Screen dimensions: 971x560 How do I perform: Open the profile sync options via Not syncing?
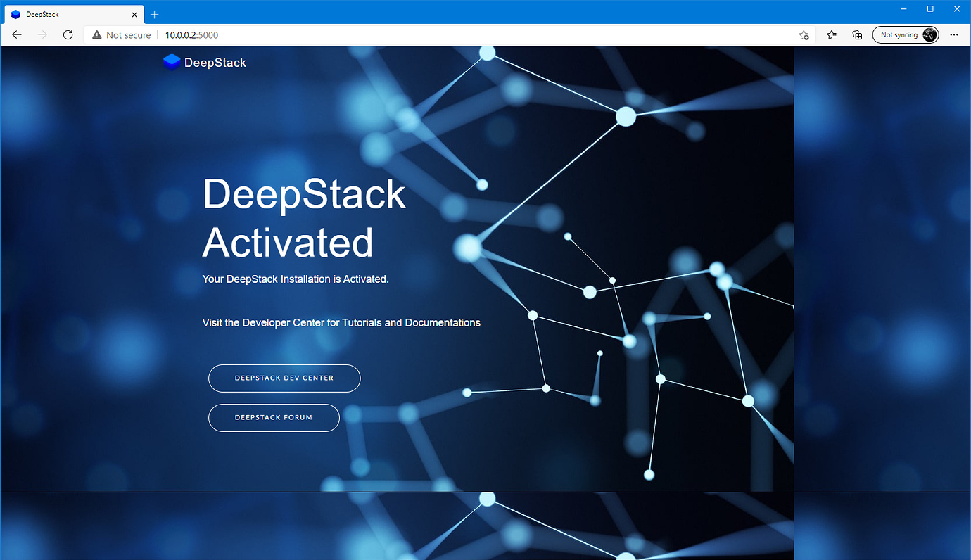point(901,34)
